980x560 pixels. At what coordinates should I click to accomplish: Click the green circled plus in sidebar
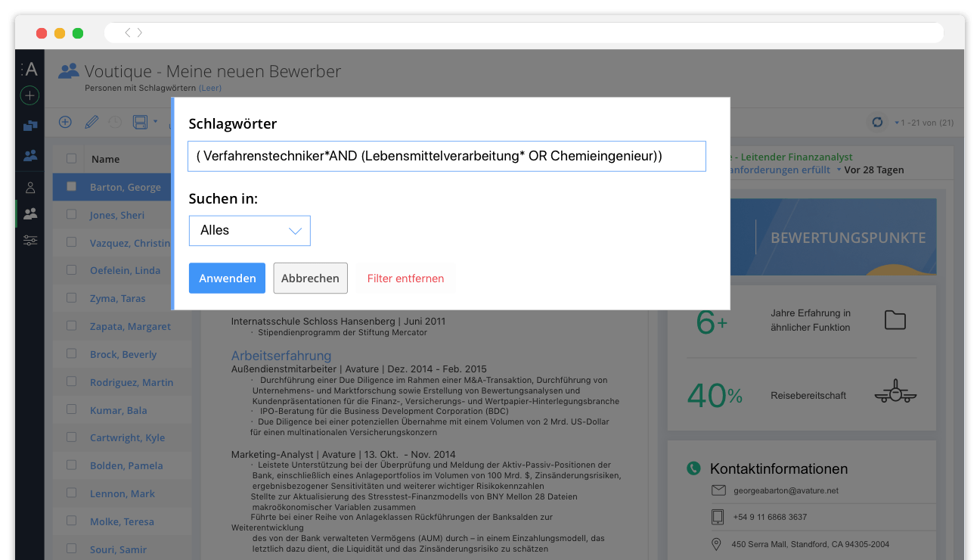pyautogui.click(x=29, y=95)
